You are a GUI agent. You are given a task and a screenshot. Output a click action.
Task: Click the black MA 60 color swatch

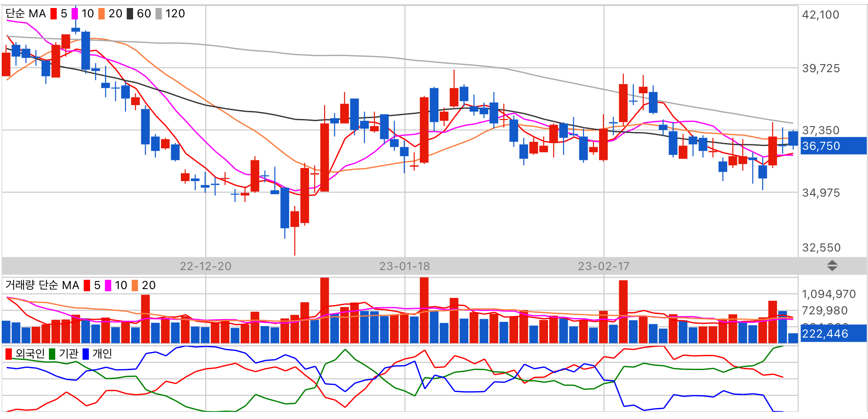point(130,14)
